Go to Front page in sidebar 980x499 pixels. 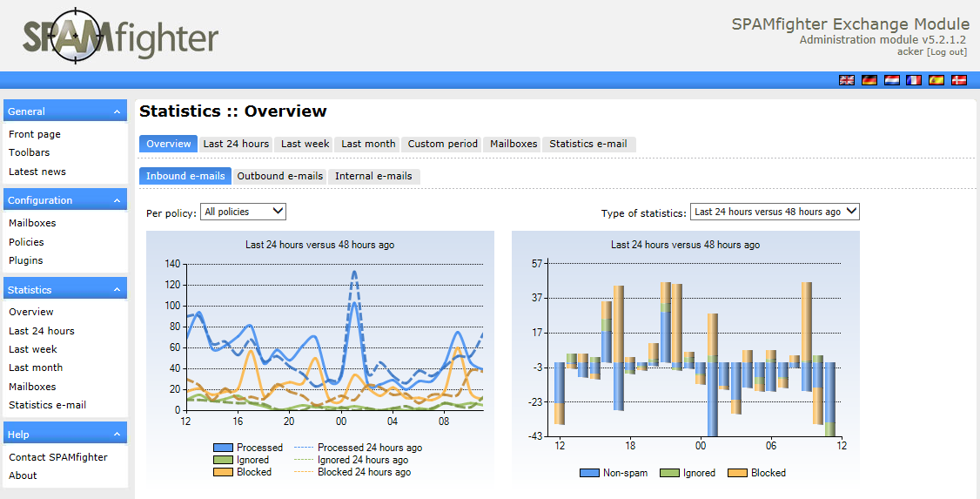pyautogui.click(x=34, y=134)
